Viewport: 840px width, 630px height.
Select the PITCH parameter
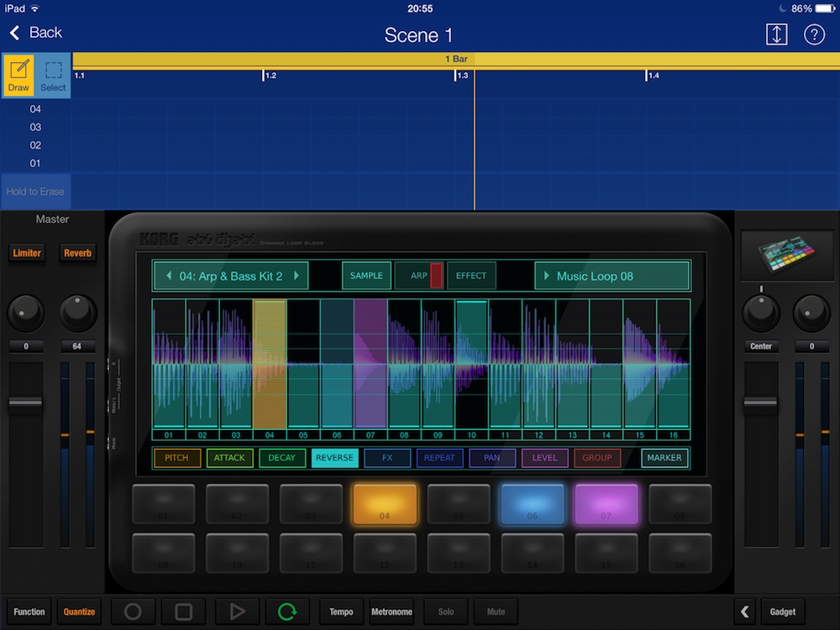(x=176, y=458)
